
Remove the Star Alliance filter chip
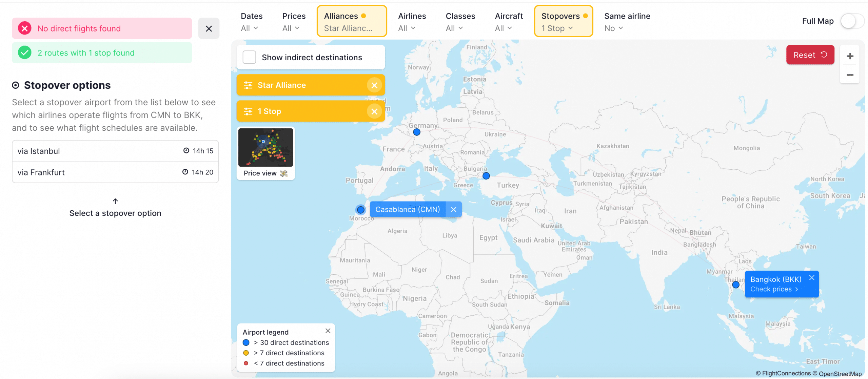[x=374, y=85]
